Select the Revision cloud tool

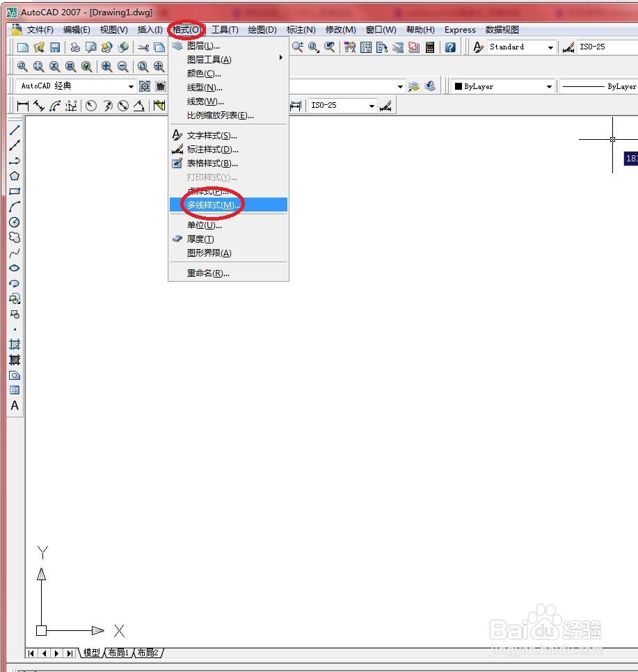click(x=15, y=237)
